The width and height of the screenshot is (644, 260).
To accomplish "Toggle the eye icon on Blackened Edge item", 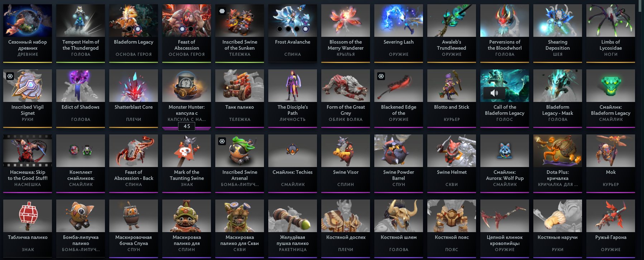I will (x=381, y=76).
